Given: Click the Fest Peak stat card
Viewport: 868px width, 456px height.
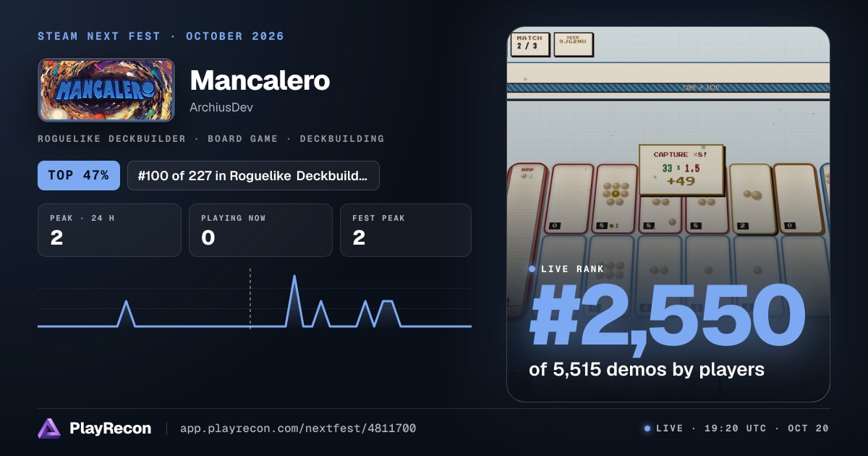Looking at the screenshot, I should point(406,230).
